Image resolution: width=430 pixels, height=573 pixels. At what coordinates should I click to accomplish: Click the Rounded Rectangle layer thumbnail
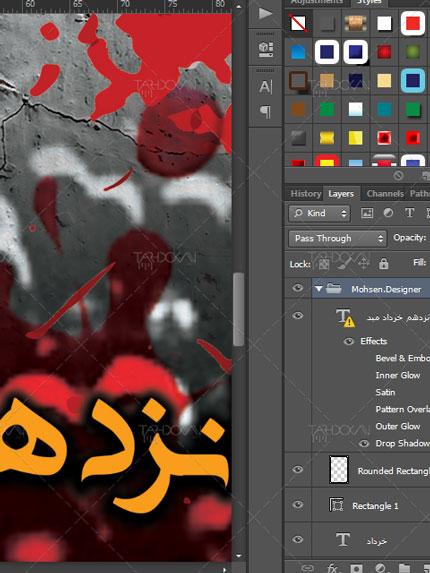339,470
